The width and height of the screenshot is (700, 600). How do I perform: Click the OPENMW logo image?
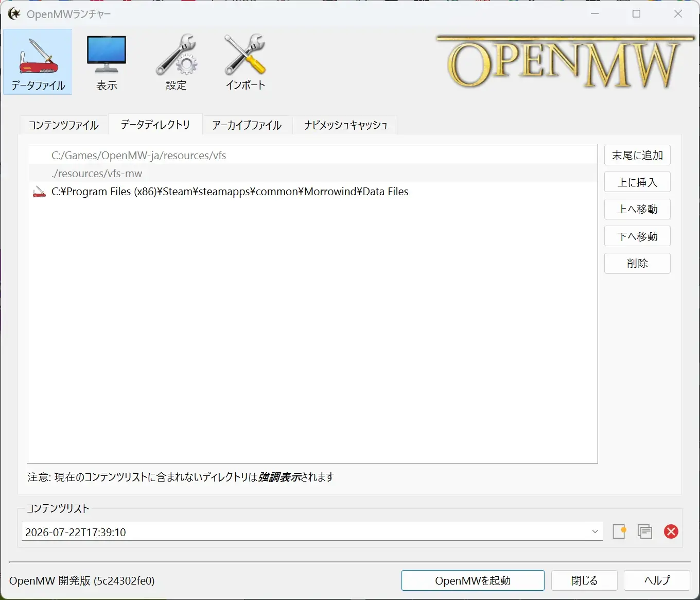tap(565, 62)
